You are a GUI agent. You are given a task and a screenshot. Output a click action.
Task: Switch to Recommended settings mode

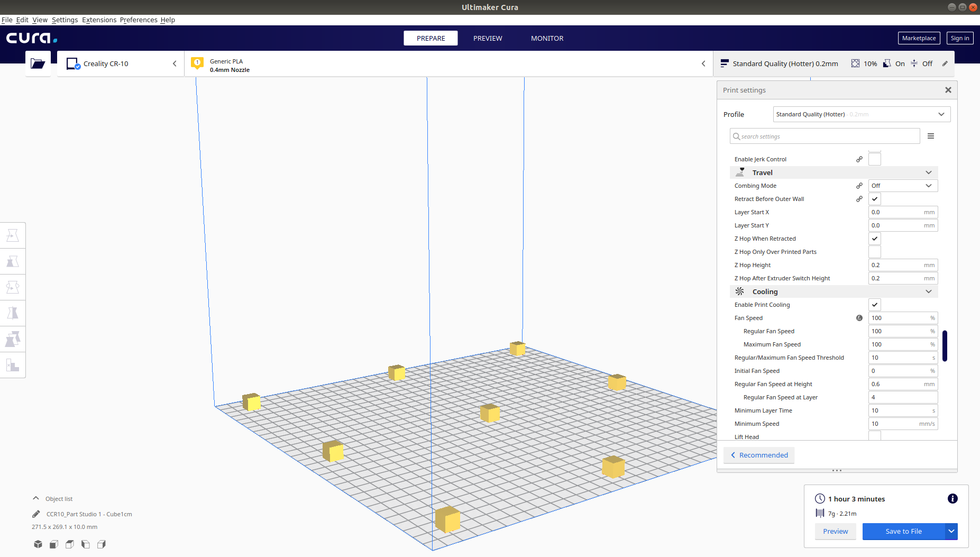click(759, 455)
